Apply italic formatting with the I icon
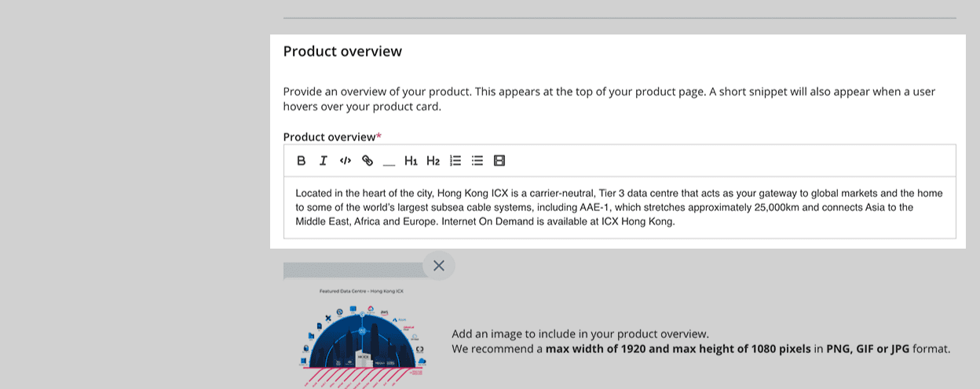 (x=323, y=161)
